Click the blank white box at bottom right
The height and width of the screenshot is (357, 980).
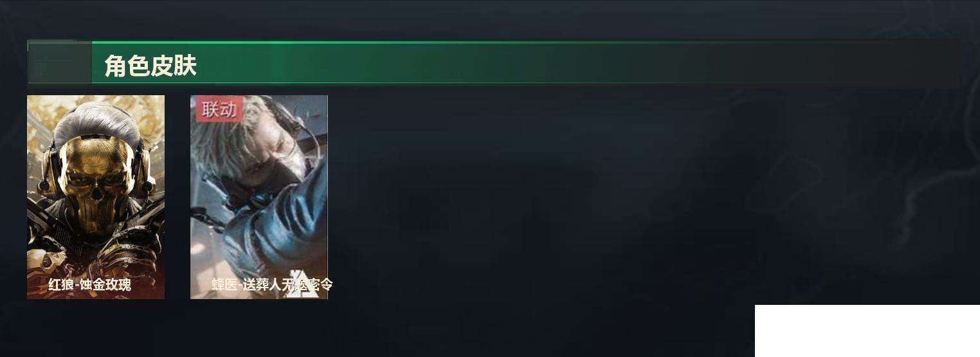pos(867,331)
